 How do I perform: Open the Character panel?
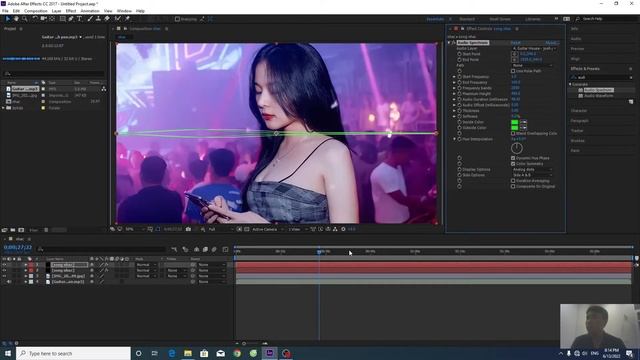pyautogui.click(x=579, y=111)
